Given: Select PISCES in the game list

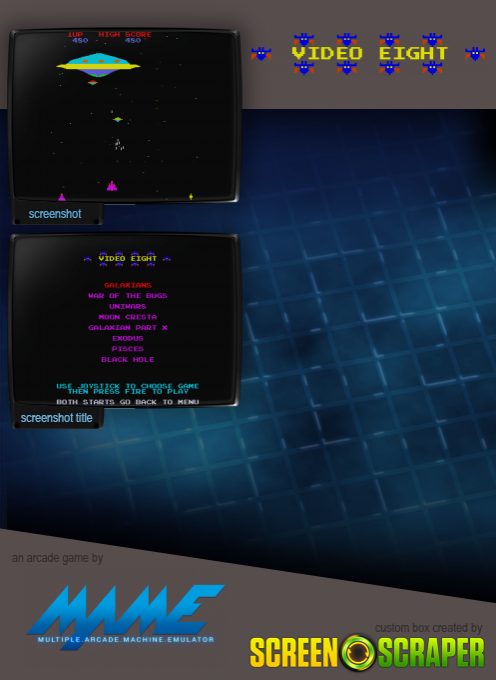Looking at the screenshot, I should click(x=127, y=349).
